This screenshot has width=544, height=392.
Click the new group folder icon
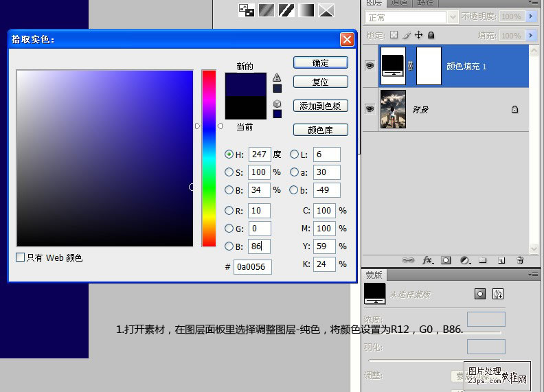pos(483,260)
